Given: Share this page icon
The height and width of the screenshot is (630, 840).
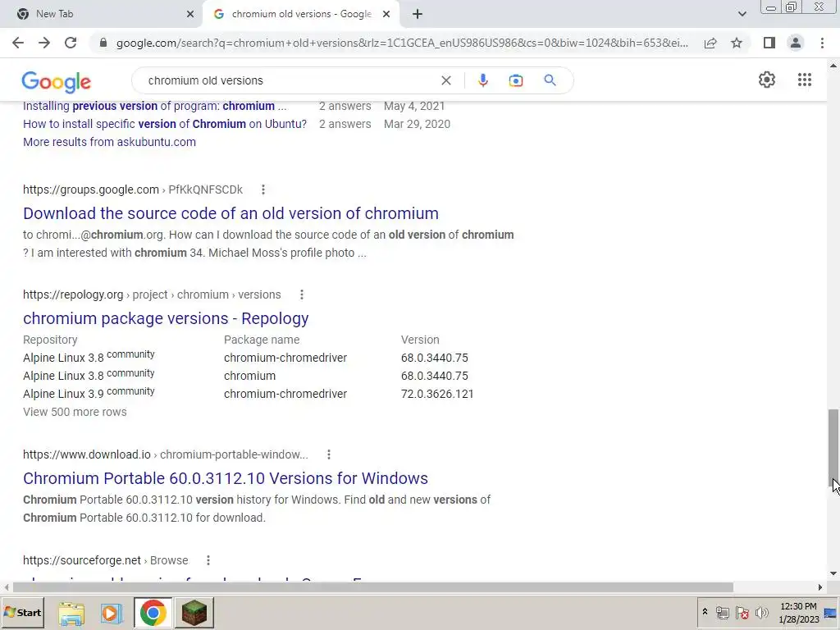Looking at the screenshot, I should click(x=710, y=43).
